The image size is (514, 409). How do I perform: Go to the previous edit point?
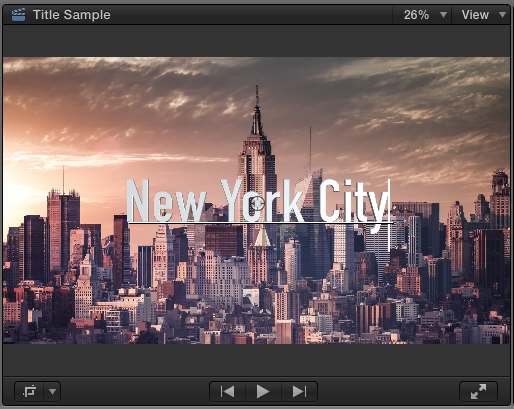pos(228,391)
